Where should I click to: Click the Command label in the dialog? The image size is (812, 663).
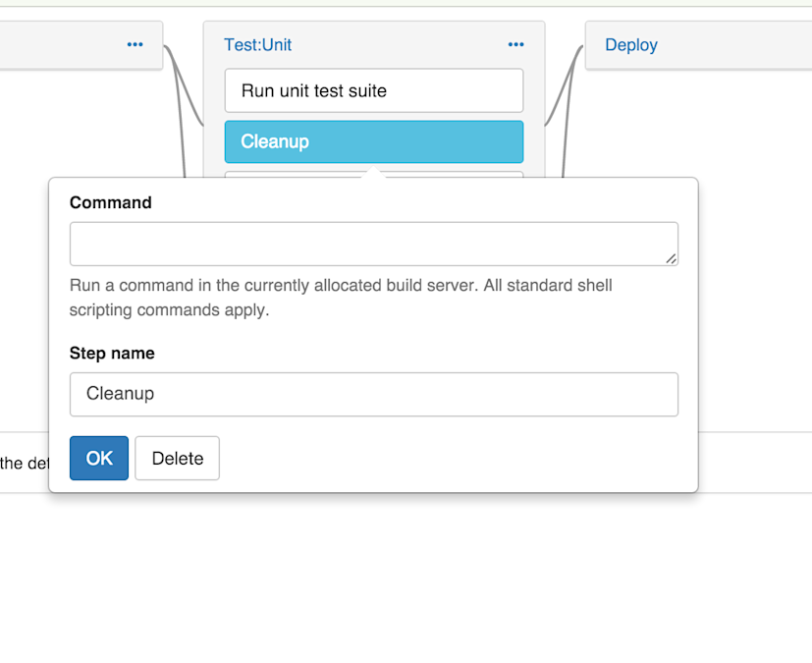click(110, 202)
